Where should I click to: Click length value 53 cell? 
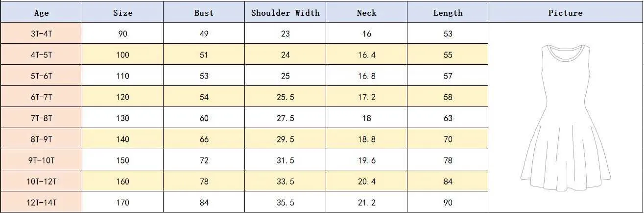point(448,33)
